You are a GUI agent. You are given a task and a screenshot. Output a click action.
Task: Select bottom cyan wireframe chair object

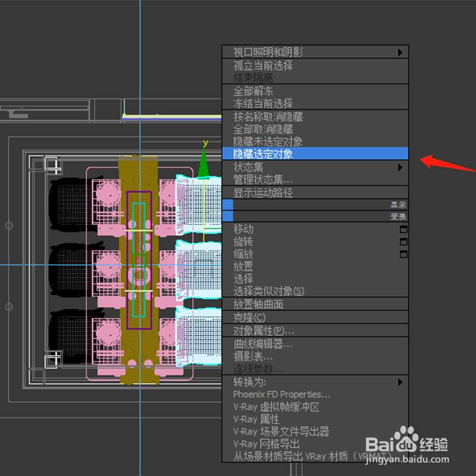coord(199,336)
